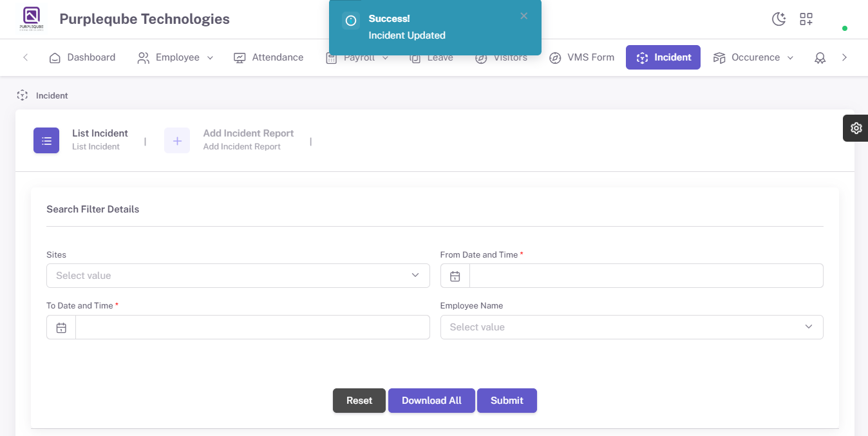The width and height of the screenshot is (868, 436).
Task: Dismiss the Success notification
Action: coord(524,16)
